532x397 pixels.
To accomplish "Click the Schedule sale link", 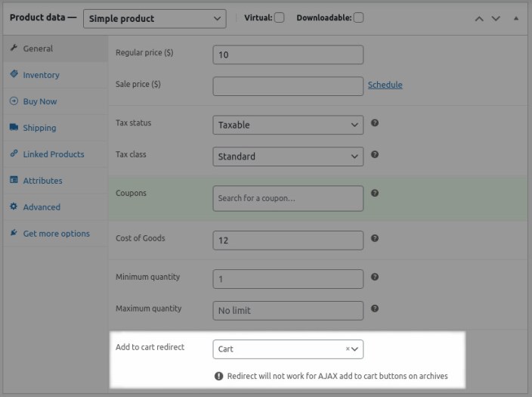I will [385, 85].
